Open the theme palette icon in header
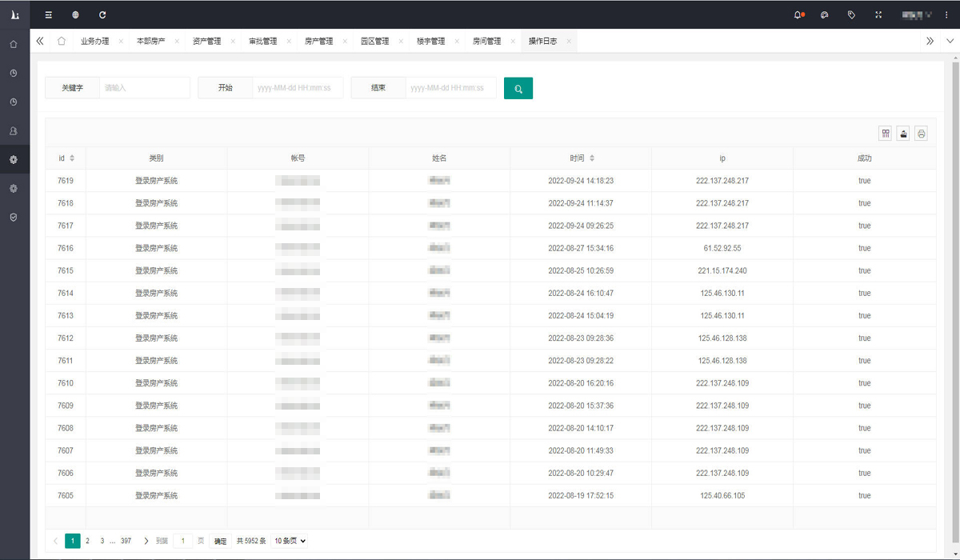960x560 pixels. pyautogui.click(x=825, y=14)
